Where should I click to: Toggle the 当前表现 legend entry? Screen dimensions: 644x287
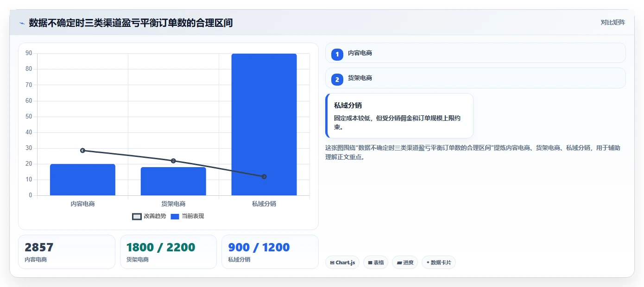tap(187, 216)
